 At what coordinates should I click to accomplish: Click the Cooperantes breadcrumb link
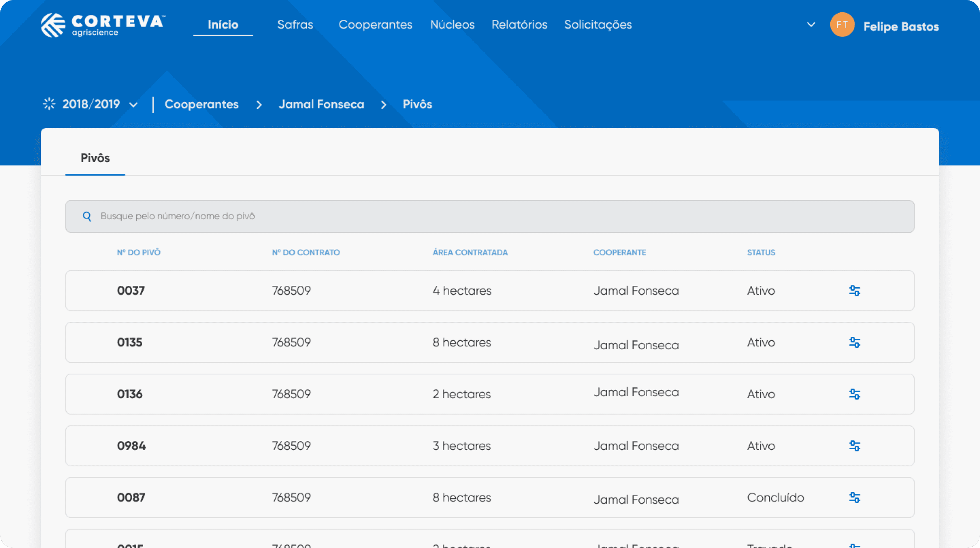[x=201, y=105]
